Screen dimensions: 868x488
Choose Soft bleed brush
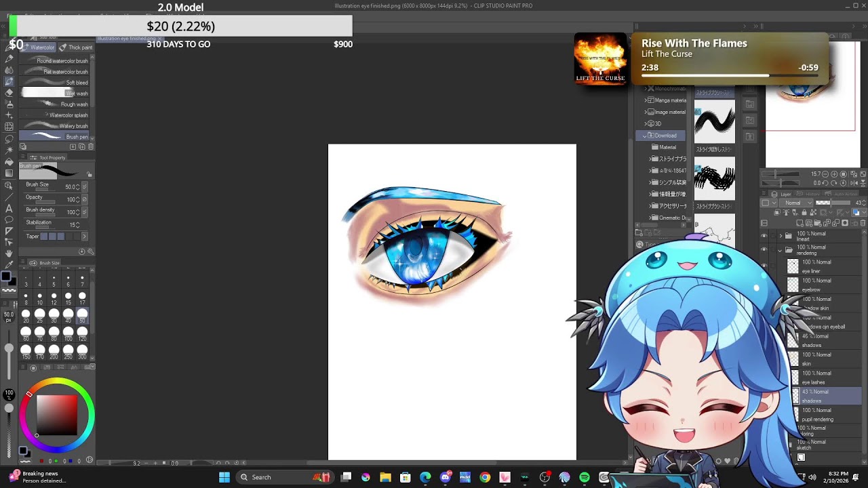point(55,83)
